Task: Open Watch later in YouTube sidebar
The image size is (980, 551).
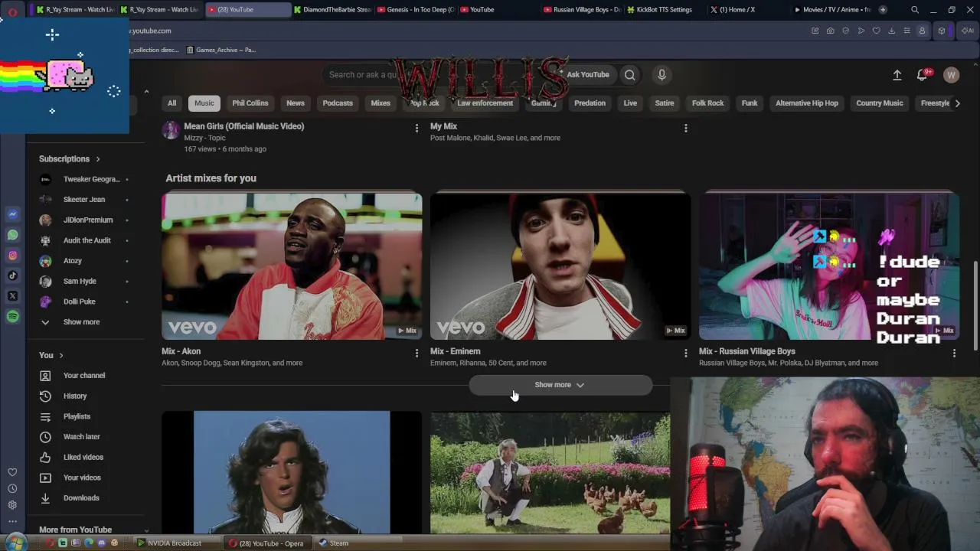Action: pos(81,437)
